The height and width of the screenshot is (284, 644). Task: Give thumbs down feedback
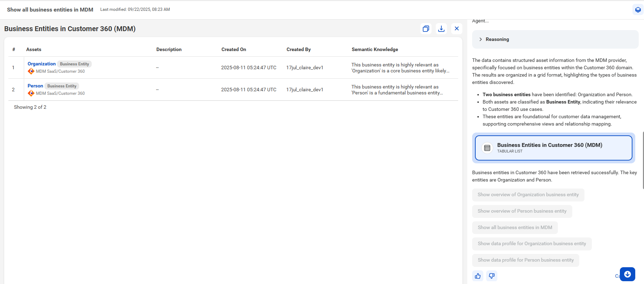click(492, 276)
